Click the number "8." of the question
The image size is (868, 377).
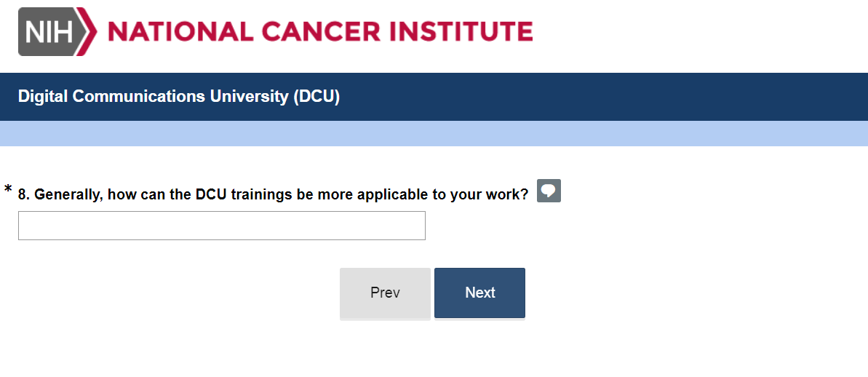24,194
